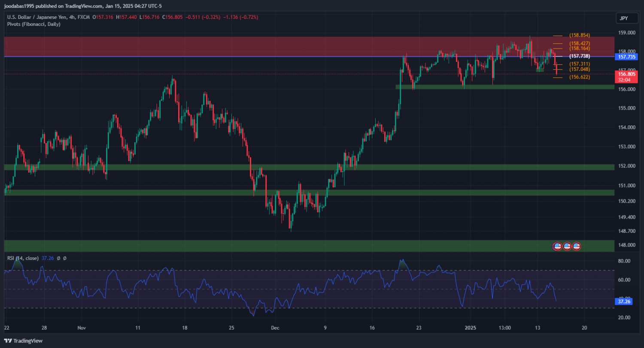
Task: Select the 156.622 pivot level label
Action: [579, 77]
